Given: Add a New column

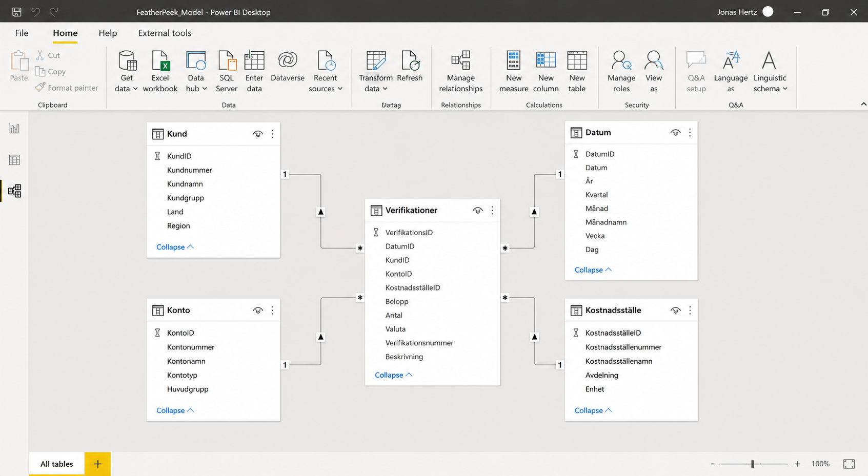Looking at the screenshot, I should point(546,71).
